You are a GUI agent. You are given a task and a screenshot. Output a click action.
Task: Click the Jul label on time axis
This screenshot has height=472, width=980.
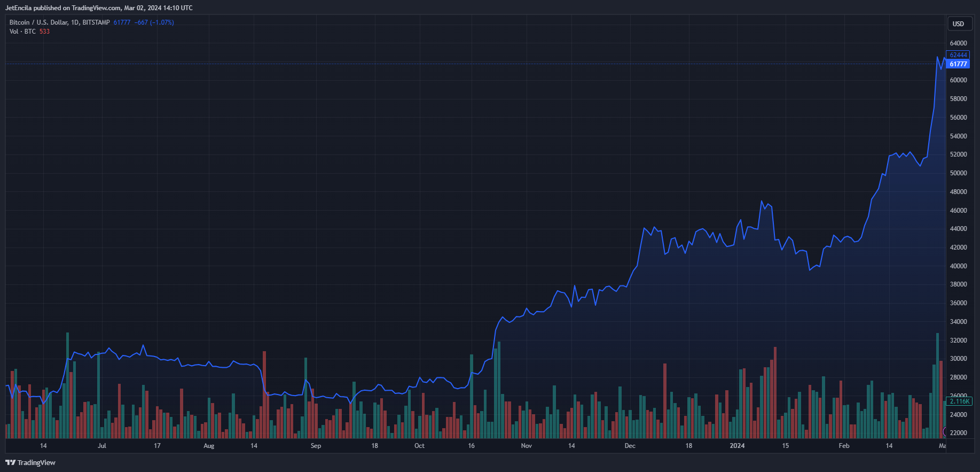102,446
